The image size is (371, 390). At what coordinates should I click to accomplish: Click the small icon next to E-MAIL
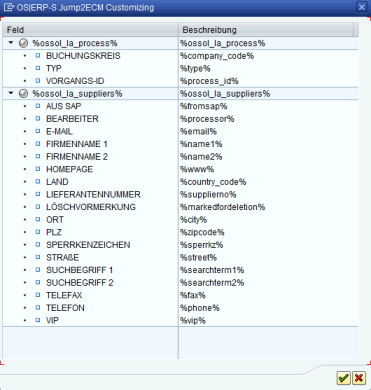[38, 131]
